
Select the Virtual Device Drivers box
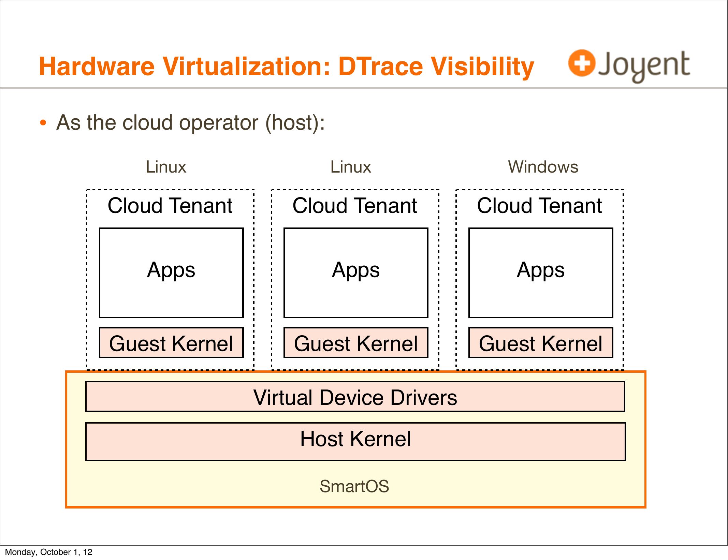(x=355, y=397)
